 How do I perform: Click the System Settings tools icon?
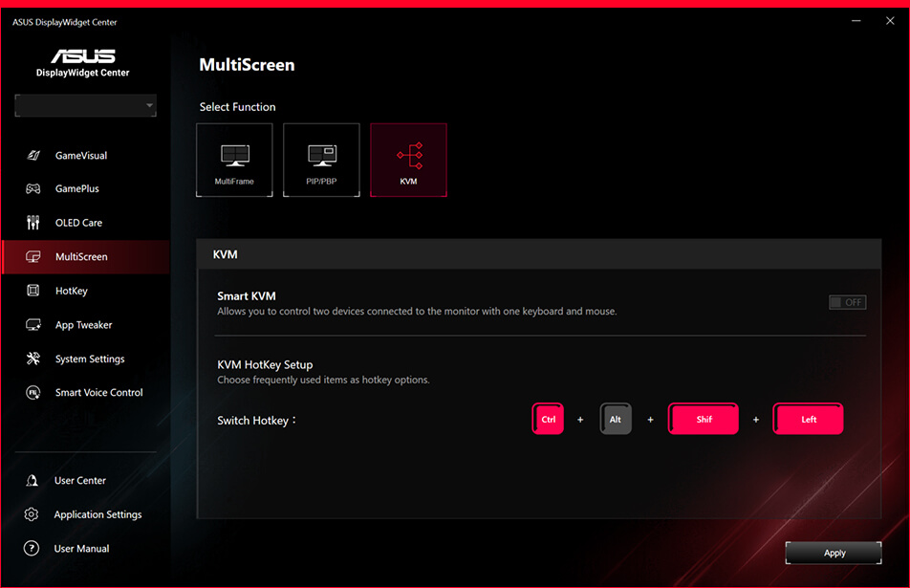point(33,359)
